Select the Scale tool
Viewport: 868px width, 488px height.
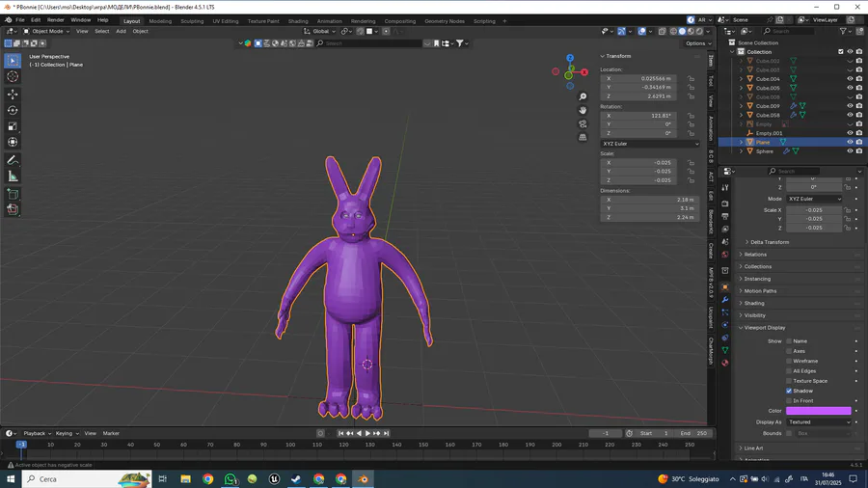click(x=13, y=126)
